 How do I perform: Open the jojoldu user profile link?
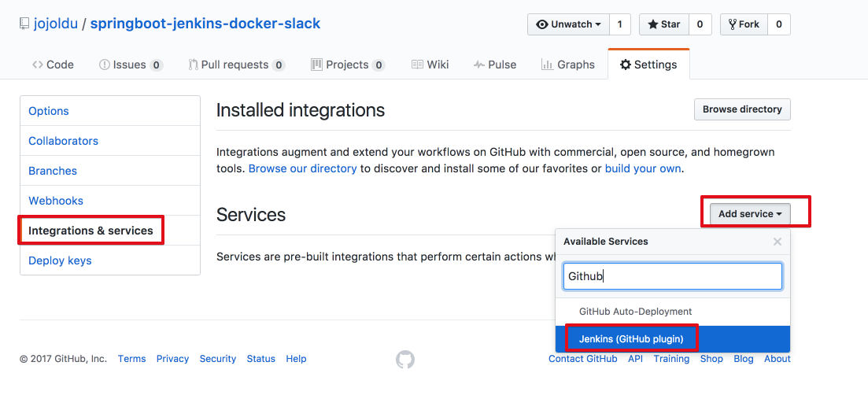coord(56,24)
